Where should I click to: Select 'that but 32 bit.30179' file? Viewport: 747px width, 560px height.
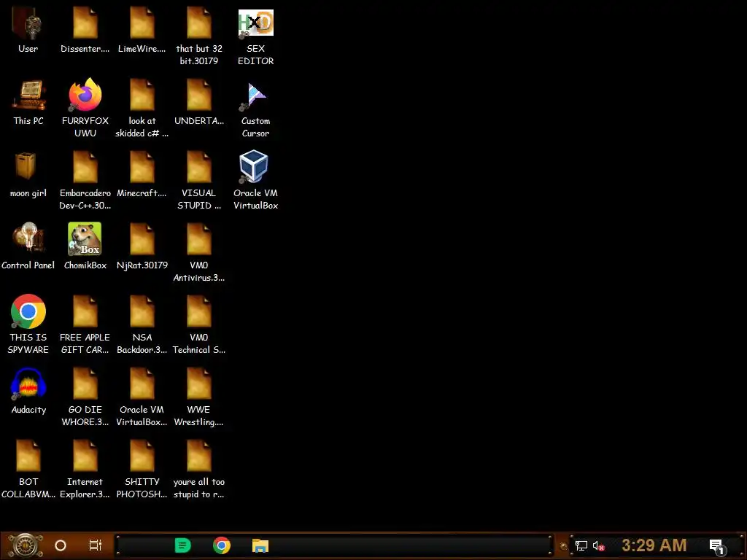click(x=198, y=36)
